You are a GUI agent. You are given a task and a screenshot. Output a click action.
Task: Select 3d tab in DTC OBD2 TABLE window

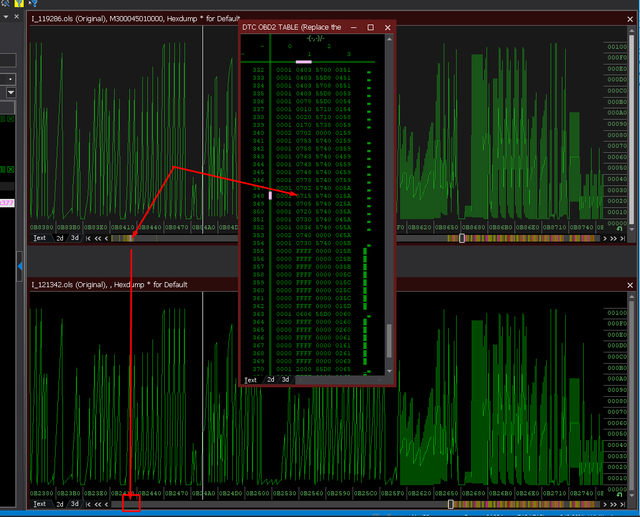(x=285, y=380)
